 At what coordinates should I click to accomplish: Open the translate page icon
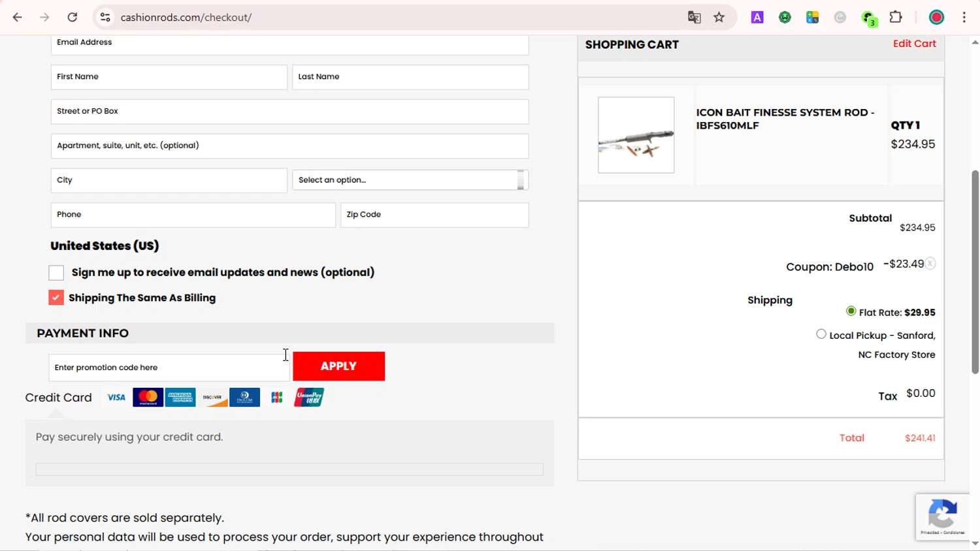click(694, 18)
